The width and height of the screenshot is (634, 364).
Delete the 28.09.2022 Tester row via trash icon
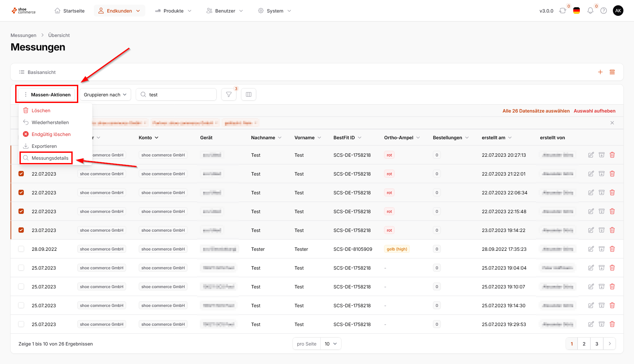click(612, 249)
